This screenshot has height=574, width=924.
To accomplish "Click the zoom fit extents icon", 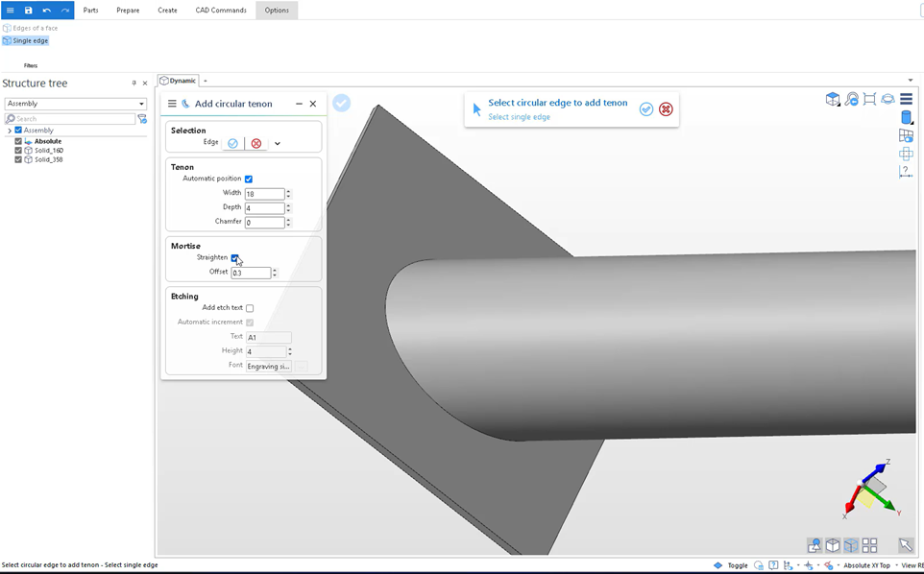I will 869,99.
